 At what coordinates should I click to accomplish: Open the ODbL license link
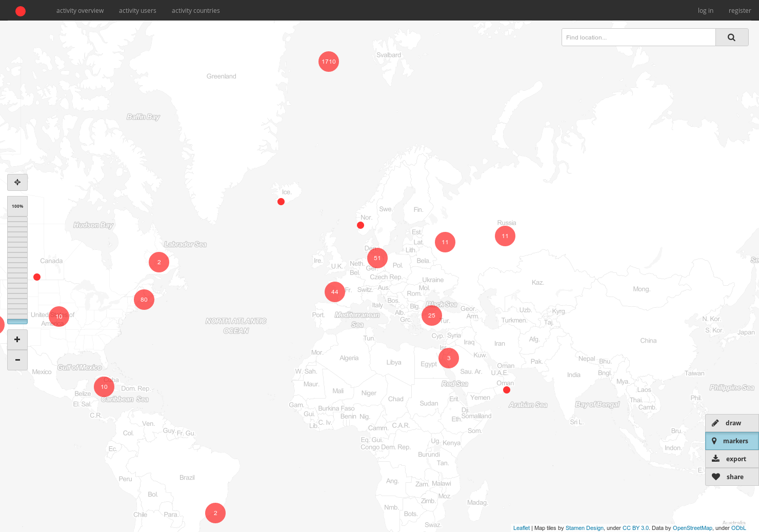point(738,528)
